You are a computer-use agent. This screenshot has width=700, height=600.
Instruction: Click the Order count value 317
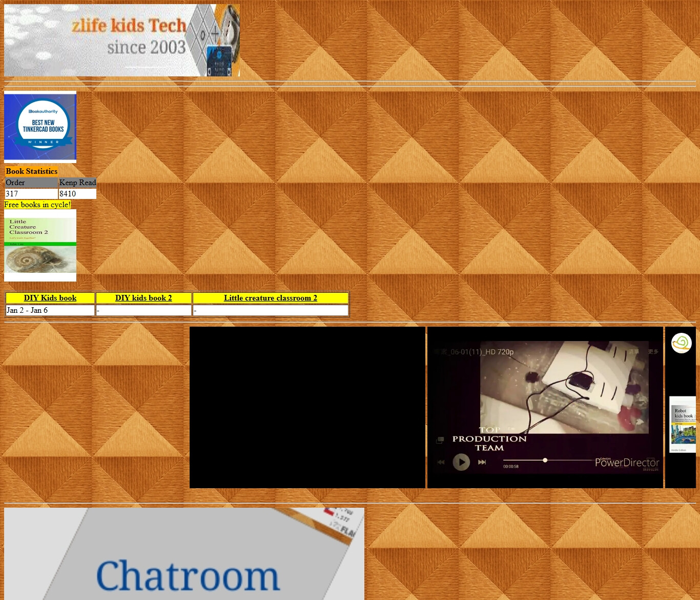pos(31,194)
